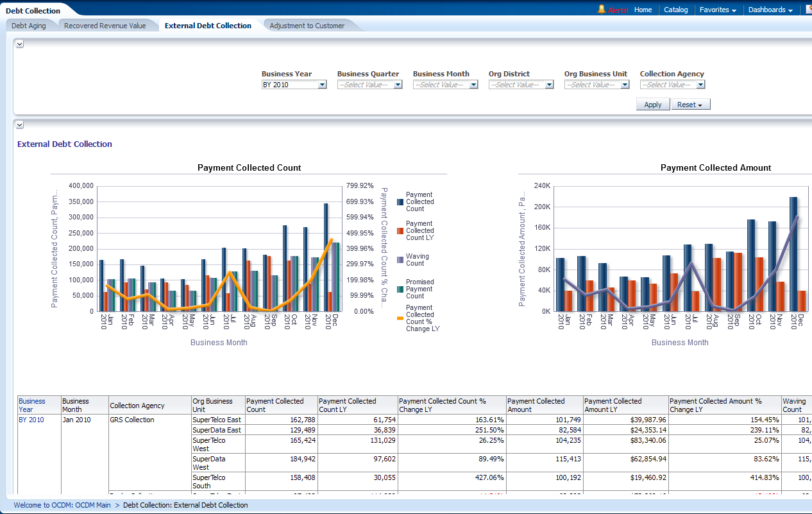Open the Collection Agency dropdown
Screen dimensions: 812x514
[x=700, y=85]
